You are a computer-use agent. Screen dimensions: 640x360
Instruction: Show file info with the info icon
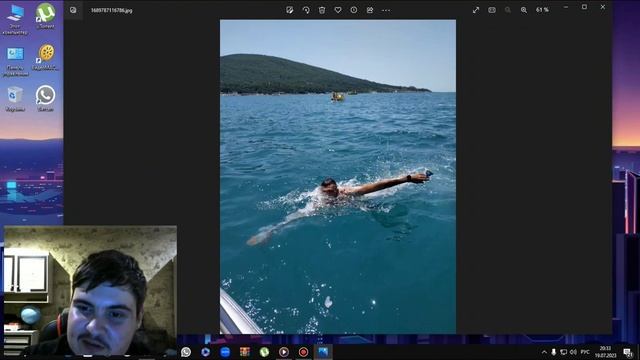click(353, 10)
